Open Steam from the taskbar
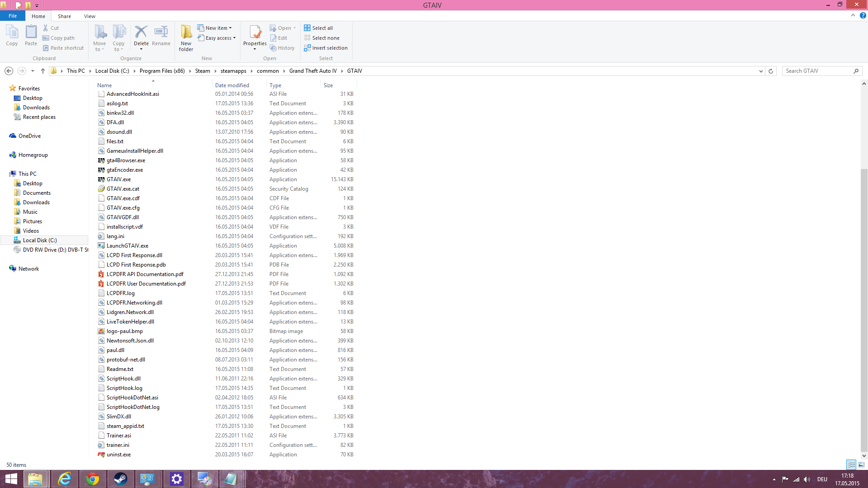868x488 pixels. [x=120, y=479]
